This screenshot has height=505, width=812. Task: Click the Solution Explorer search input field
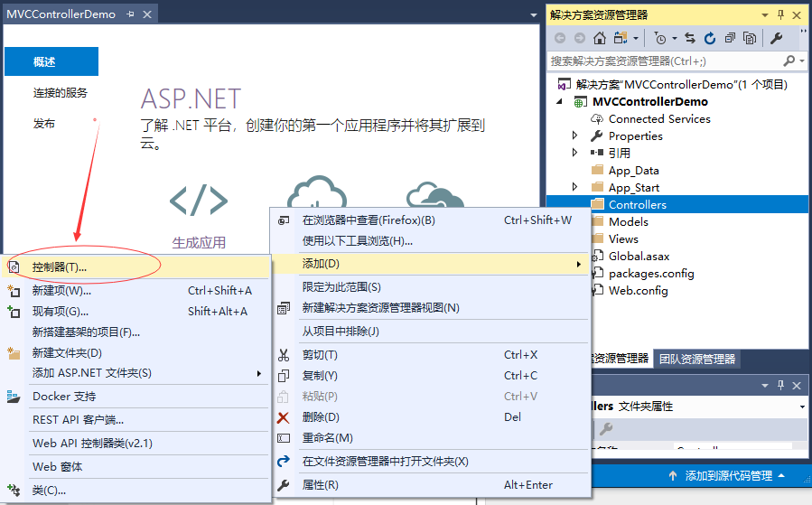[x=664, y=61]
